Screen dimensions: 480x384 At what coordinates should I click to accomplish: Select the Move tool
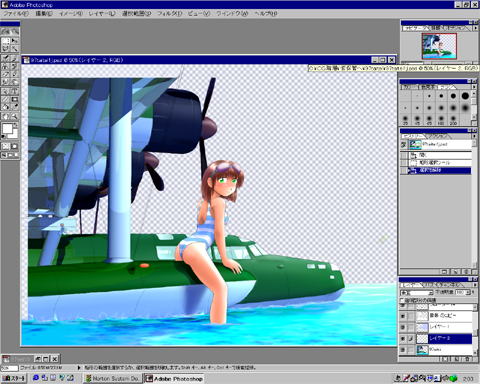point(15,41)
